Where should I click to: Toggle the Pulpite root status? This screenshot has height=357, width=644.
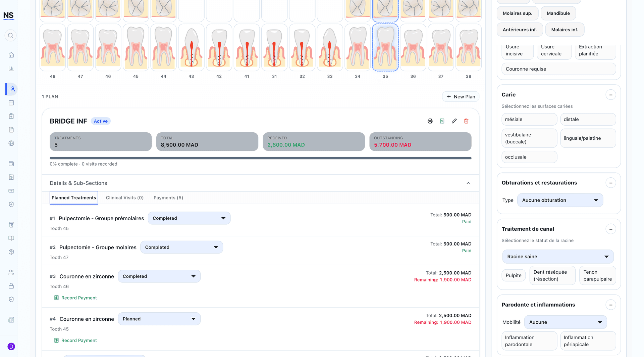[514, 275]
